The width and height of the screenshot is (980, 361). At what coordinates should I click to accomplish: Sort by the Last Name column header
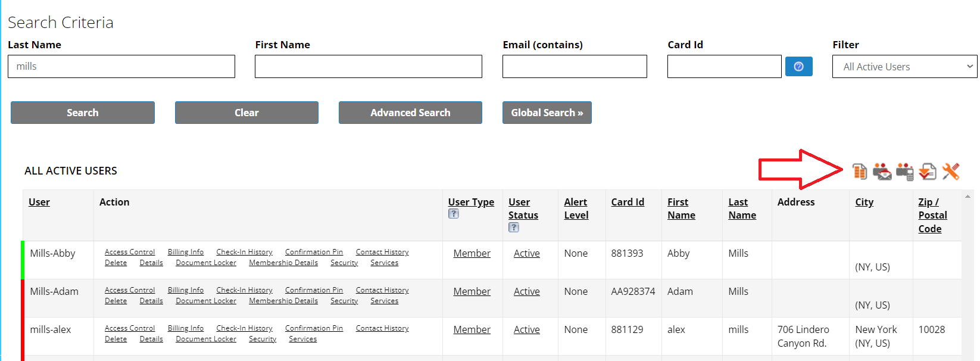pos(742,208)
